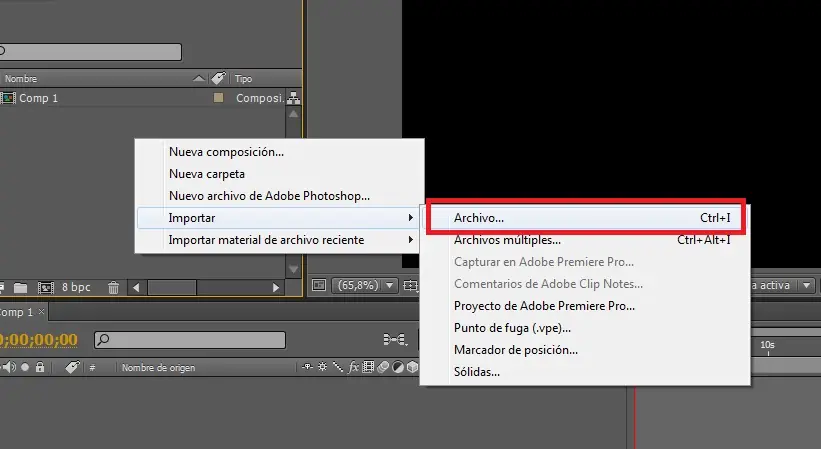821x449 pixels.
Task: Click the composition mini-flowchart icon
Action: pyautogui.click(x=395, y=340)
